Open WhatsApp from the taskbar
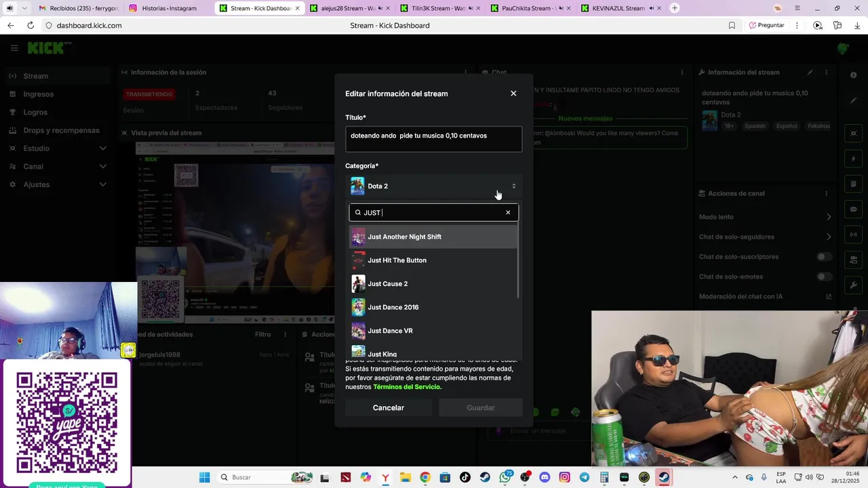This screenshot has height=488, width=868. point(505,477)
